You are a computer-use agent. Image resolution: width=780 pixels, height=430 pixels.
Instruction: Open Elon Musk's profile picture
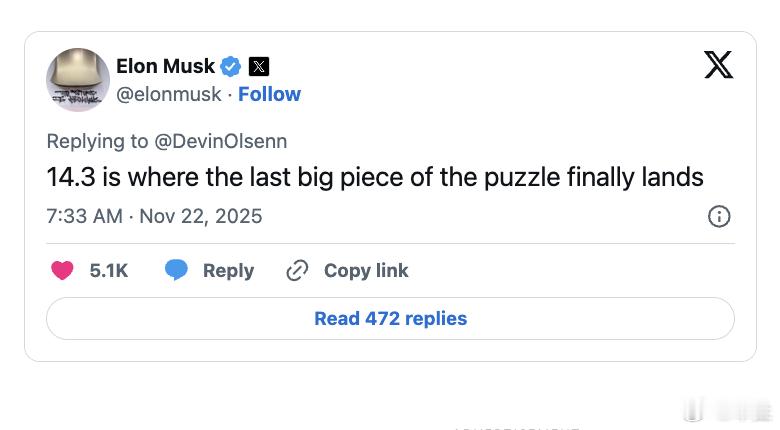pos(78,79)
